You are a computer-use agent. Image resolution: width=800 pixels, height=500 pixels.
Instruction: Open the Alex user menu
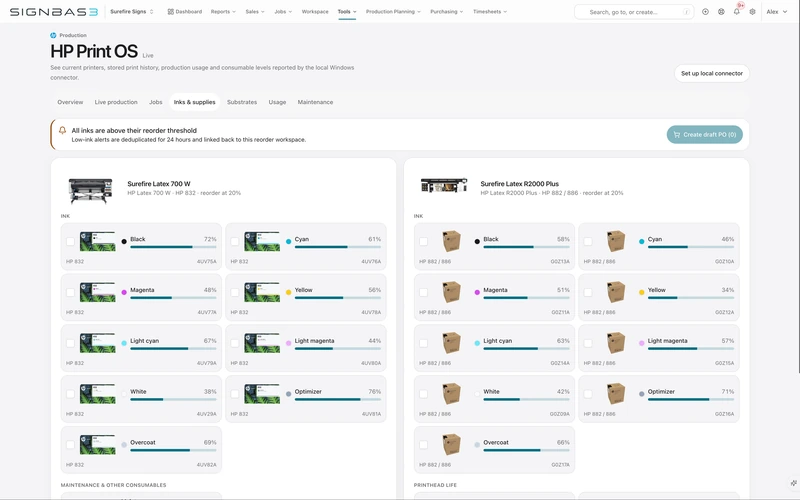pos(777,12)
